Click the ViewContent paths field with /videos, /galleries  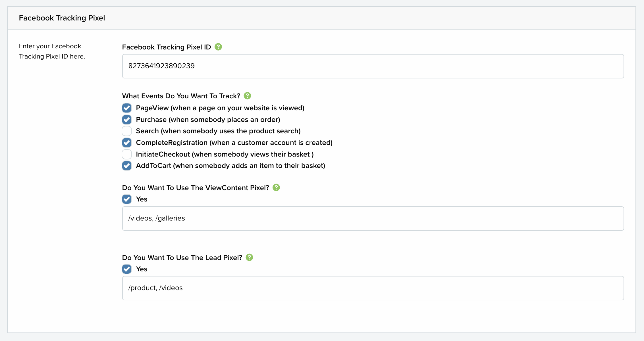point(373,219)
